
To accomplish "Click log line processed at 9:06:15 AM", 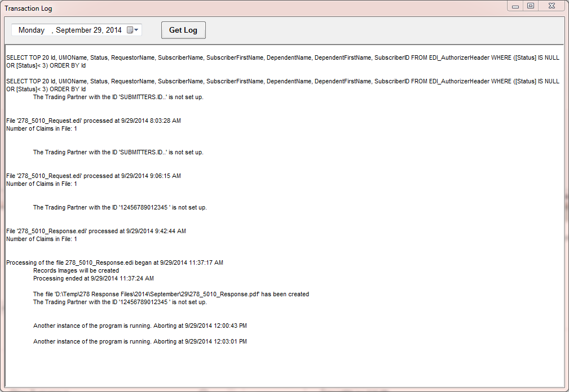I will pyautogui.click(x=94, y=176).
